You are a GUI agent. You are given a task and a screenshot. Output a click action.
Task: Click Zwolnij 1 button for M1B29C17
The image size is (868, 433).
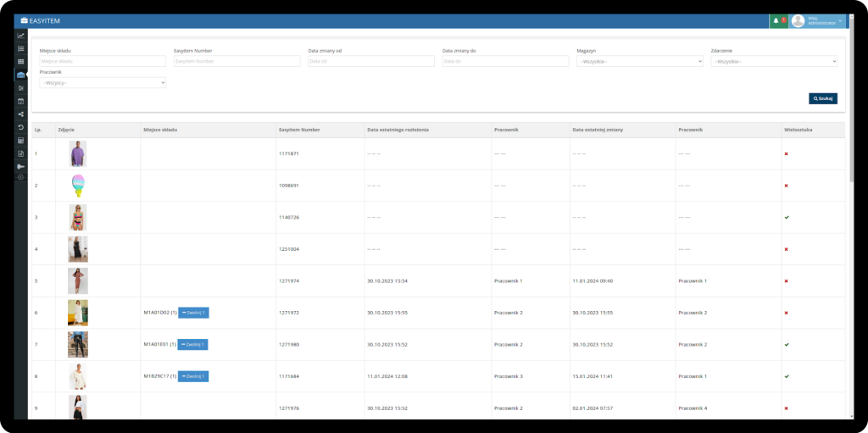coord(192,376)
